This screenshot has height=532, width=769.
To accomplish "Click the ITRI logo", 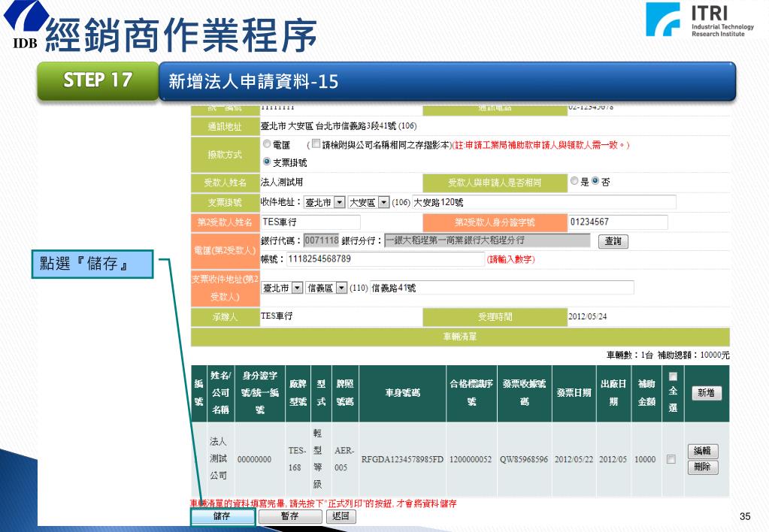I will pos(700,20).
